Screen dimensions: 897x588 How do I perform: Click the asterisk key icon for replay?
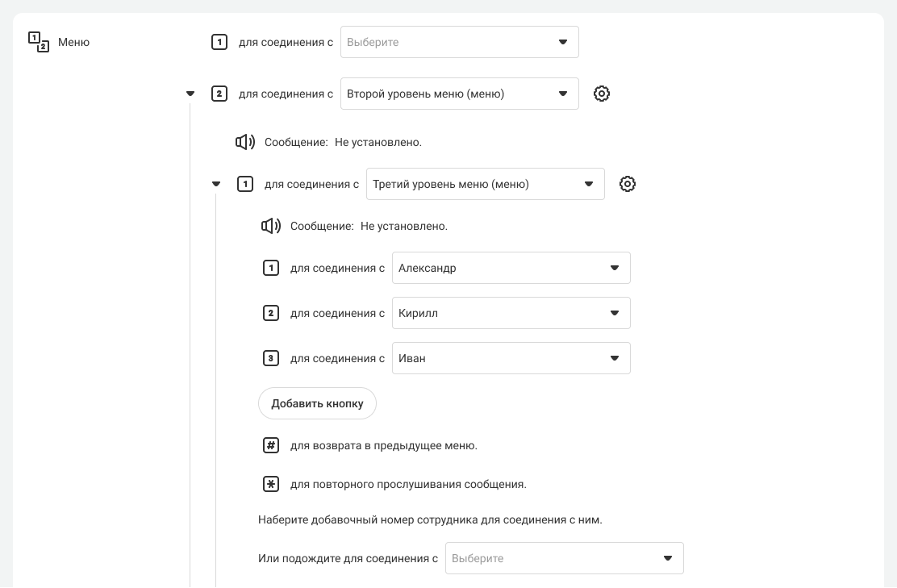(271, 484)
